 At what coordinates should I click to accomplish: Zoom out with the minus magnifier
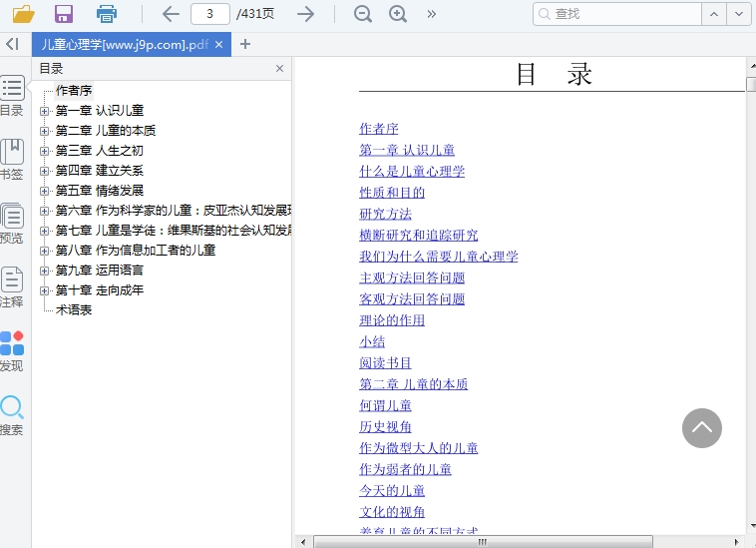(x=363, y=14)
